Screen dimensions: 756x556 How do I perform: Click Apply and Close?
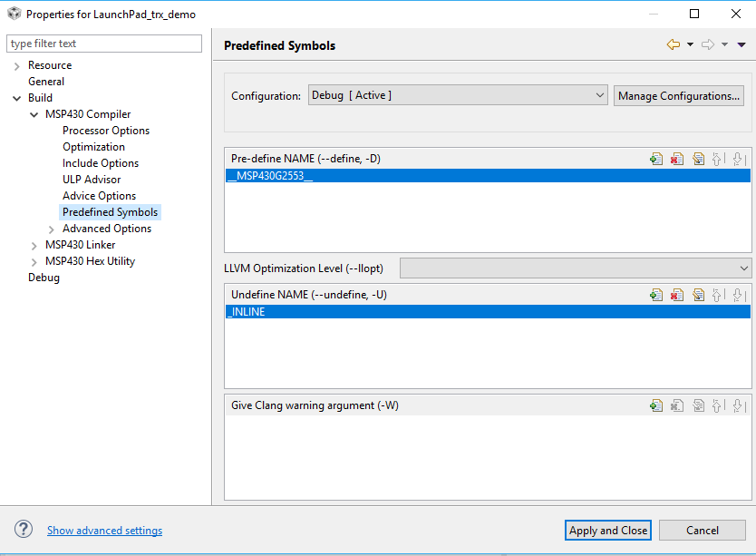[608, 531]
